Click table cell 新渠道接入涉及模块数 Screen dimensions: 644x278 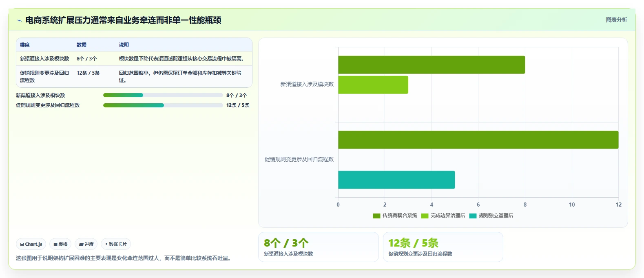(x=44, y=59)
